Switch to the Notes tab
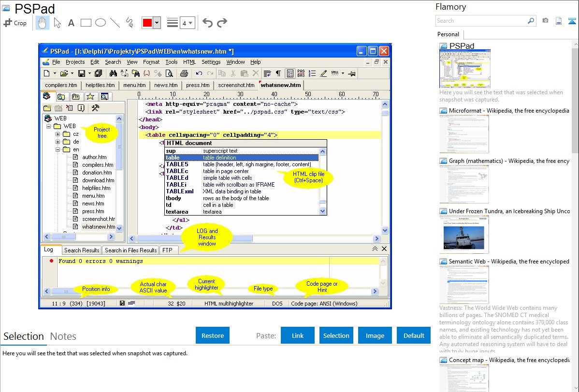This screenshot has width=579, height=392. (x=63, y=336)
